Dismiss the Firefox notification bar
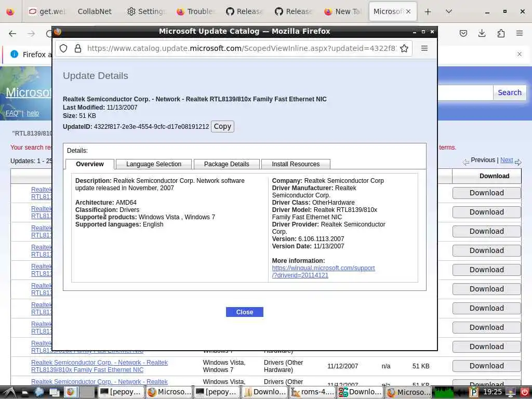 pos(519,54)
